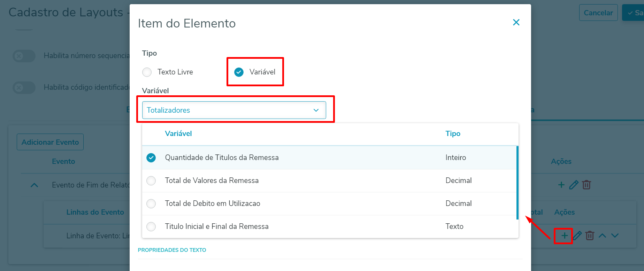
Task: Edit the event line pencil icon
Action: pos(577,236)
